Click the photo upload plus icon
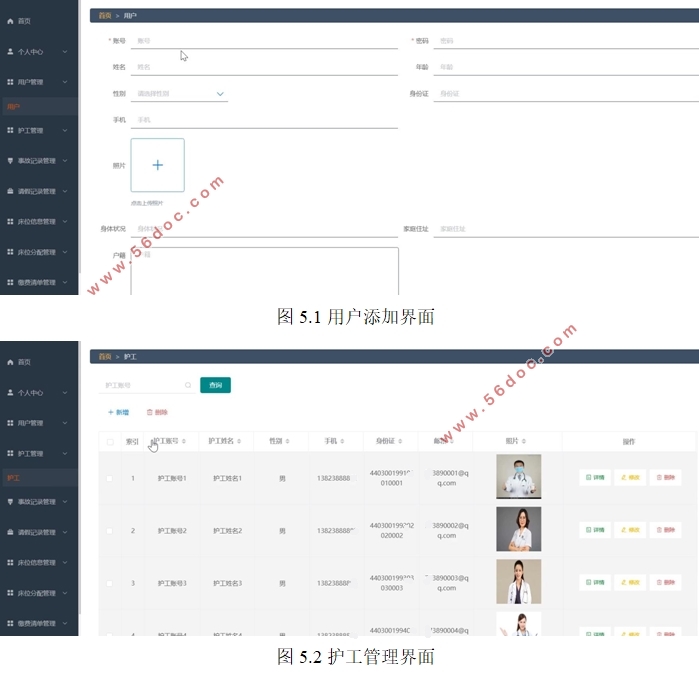The image size is (699, 682). pyautogui.click(x=157, y=165)
